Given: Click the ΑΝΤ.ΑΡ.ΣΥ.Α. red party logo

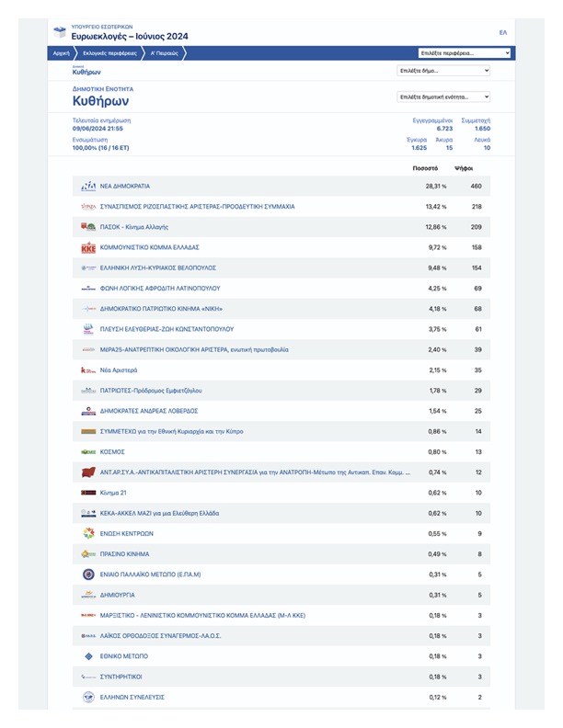Looking at the screenshot, I should coord(88,472).
